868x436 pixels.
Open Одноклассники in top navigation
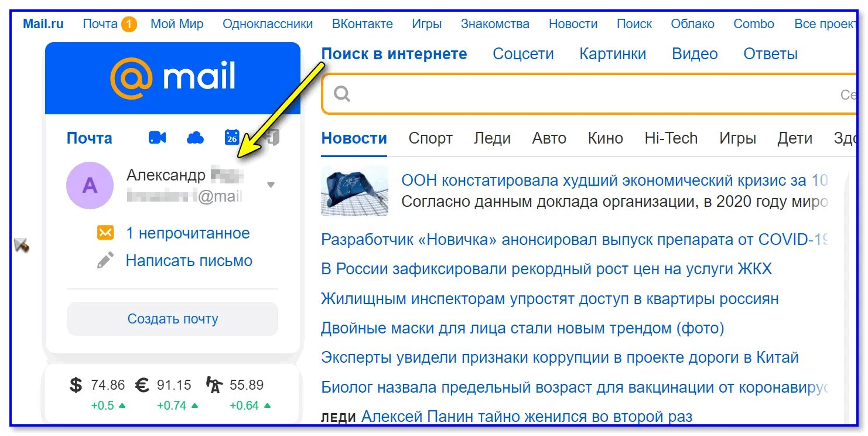(268, 24)
